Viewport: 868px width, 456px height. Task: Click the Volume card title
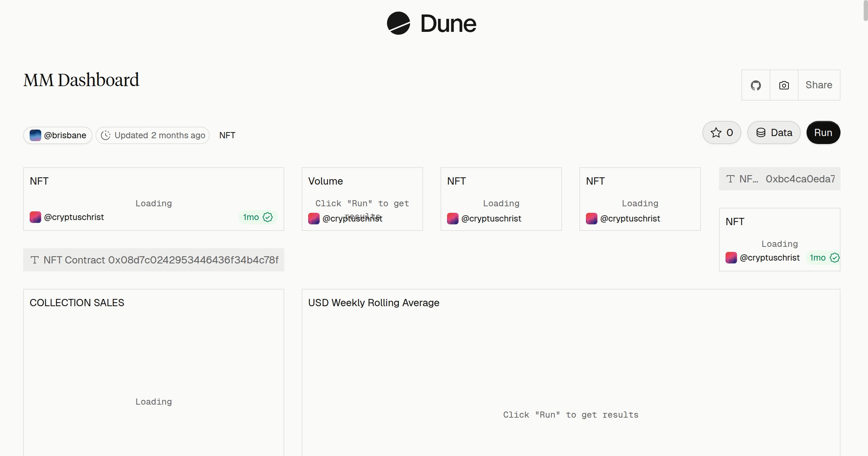pyautogui.click(x=325, y=181)
